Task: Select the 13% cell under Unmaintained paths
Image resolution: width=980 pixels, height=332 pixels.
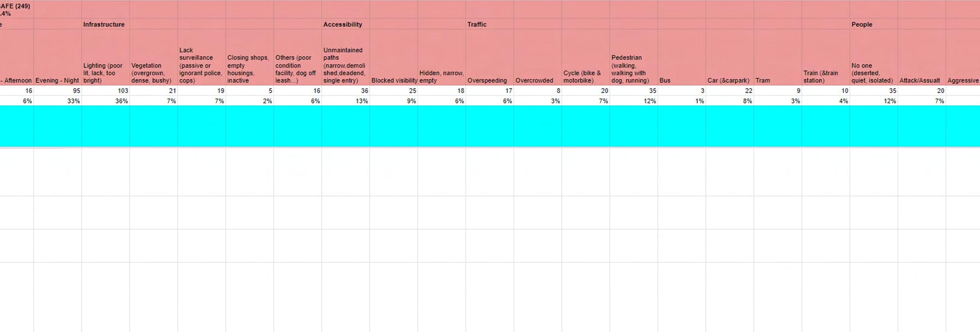Action: point(346,101)
